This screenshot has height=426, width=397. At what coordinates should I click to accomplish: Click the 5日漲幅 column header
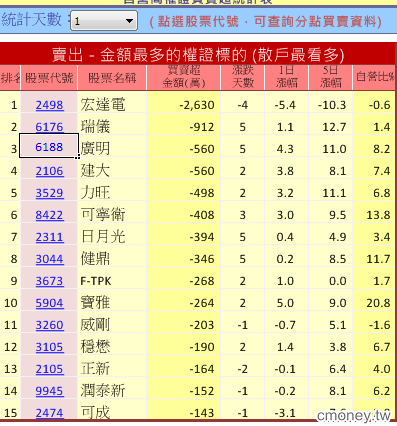pyautogui.click(x=330, y=77)
